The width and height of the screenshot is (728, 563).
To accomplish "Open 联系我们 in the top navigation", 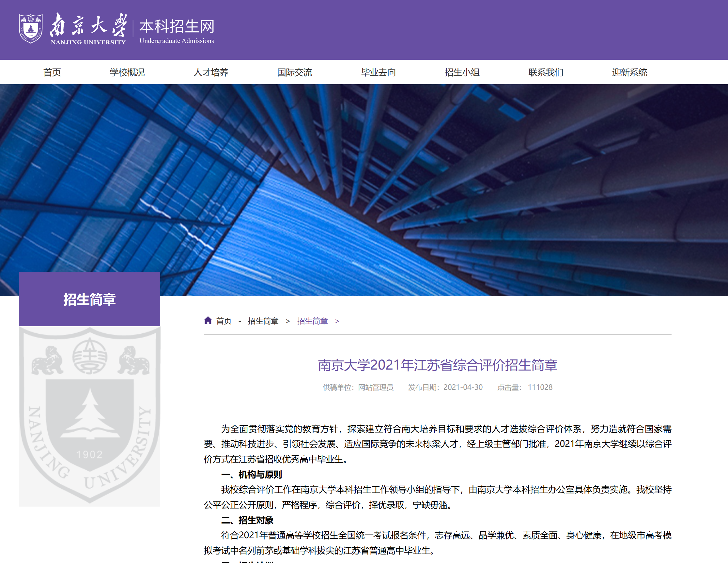I will pyautogui.click(x=546, y=72).
